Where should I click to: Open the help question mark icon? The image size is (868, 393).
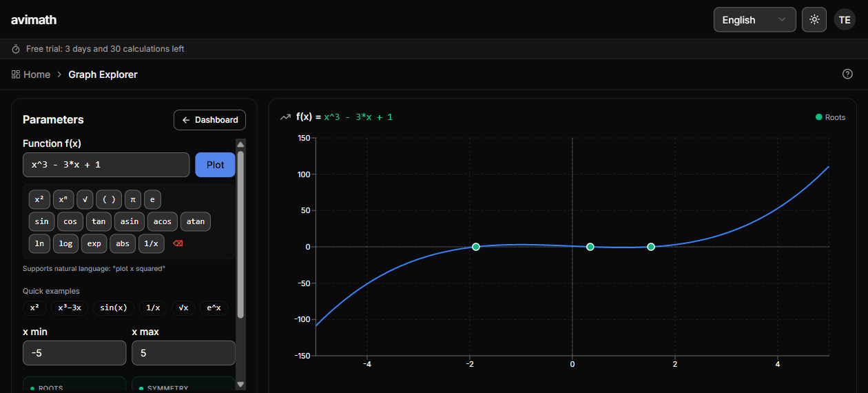(847, 74)
